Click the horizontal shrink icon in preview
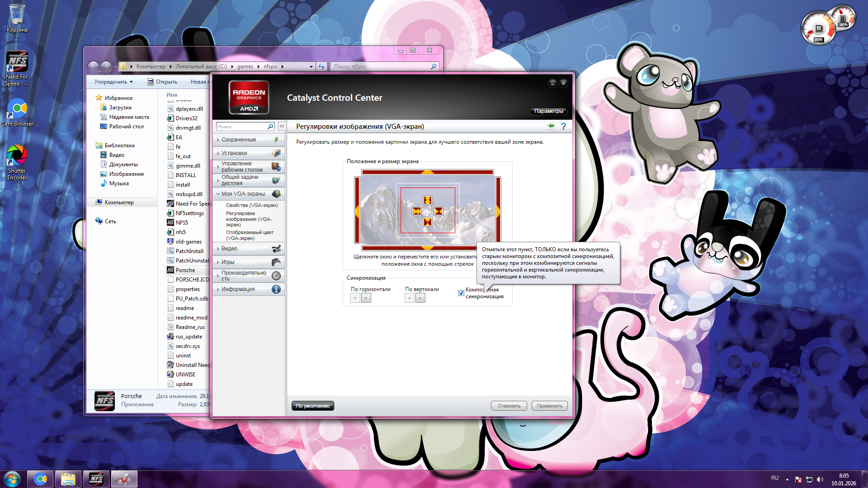The image size is (868, 488). point(438,211)
